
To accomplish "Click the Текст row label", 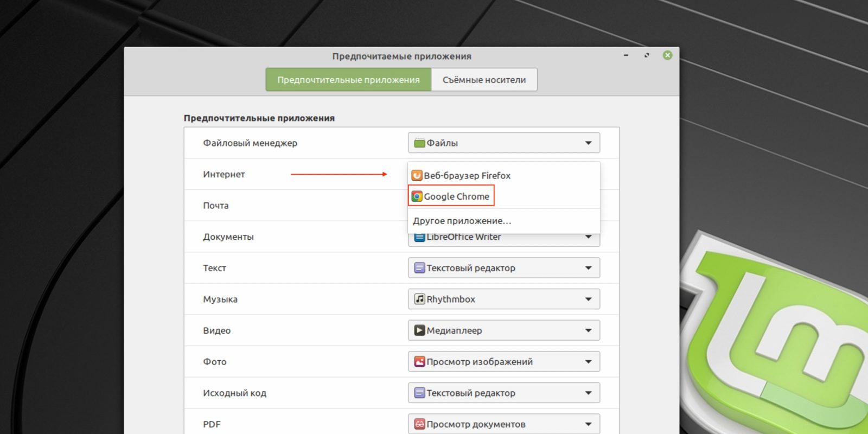I will [x=214, y=268].
